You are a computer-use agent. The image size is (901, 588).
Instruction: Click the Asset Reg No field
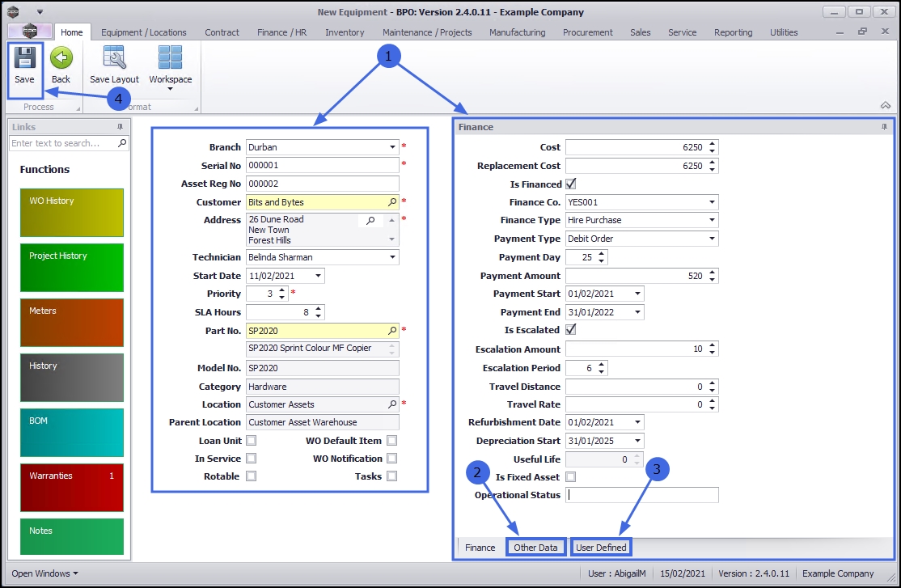[323, 184]
